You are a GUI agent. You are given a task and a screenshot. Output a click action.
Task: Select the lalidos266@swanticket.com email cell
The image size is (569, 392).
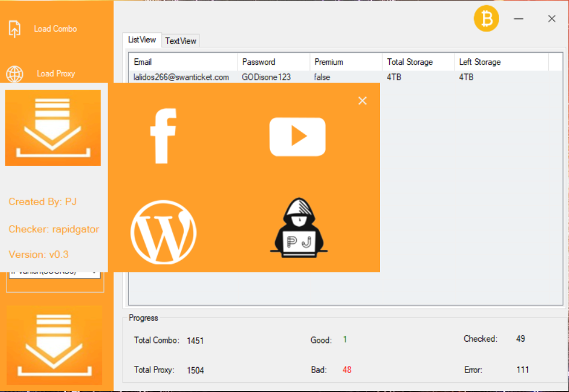(181, 77)
